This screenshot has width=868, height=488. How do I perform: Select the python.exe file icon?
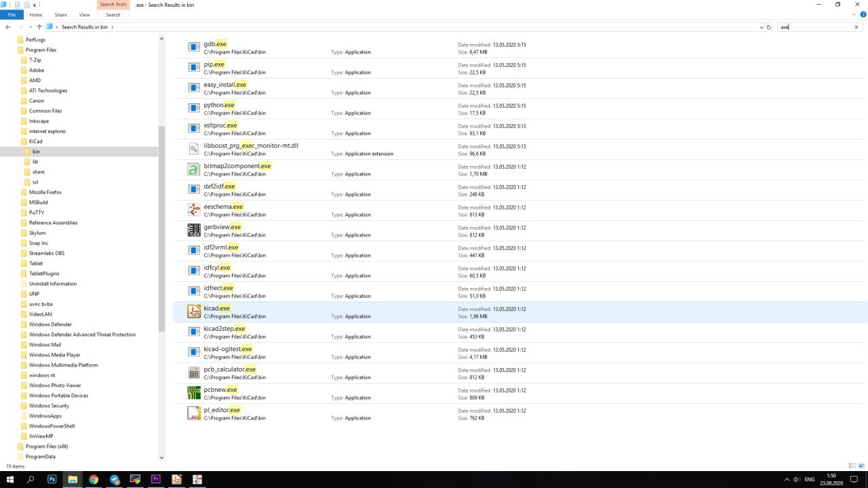[193, 108]
